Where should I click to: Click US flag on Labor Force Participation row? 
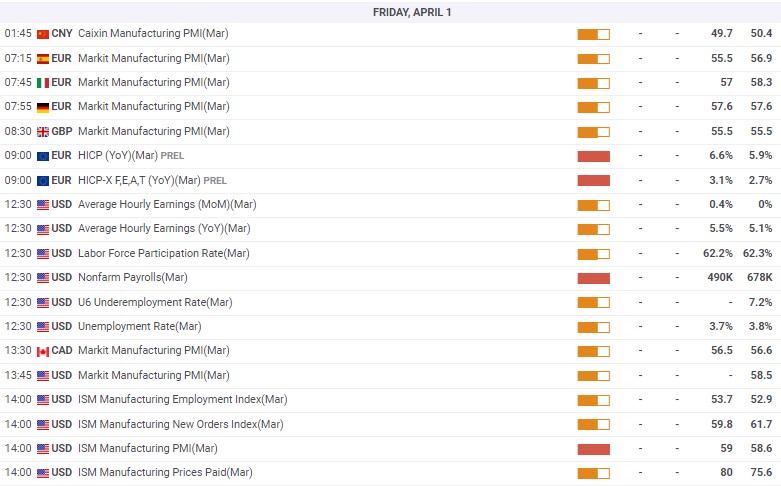pyautogui.click(x=43, y=254)
